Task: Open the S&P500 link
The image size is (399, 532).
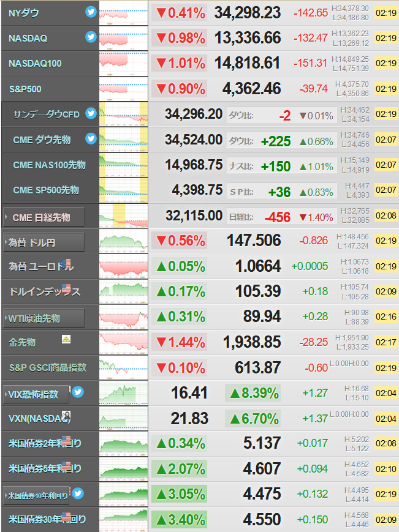Action: coord(25,89)
